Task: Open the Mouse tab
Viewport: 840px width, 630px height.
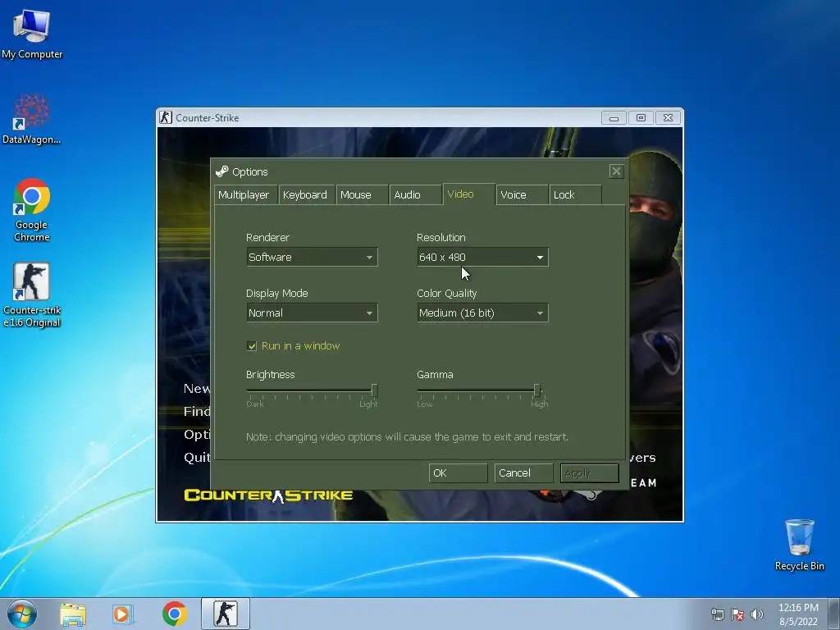Action: point(362,195)
